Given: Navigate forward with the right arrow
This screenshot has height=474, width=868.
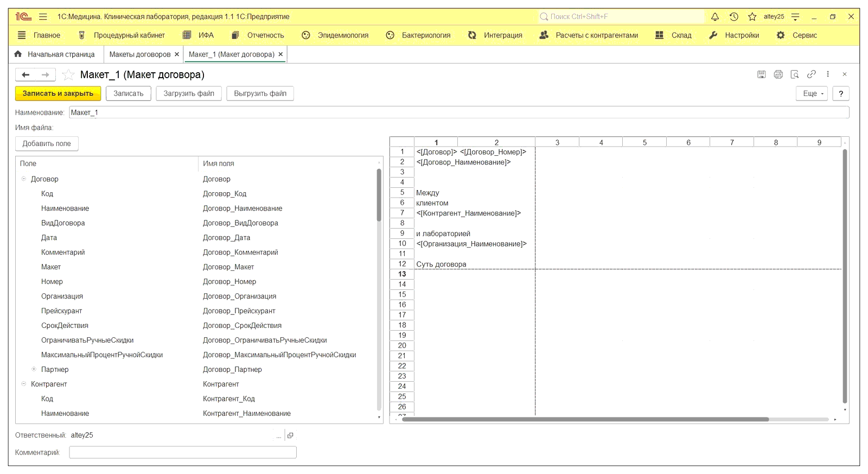Looking at the screenshot, I should click(46, 75).
